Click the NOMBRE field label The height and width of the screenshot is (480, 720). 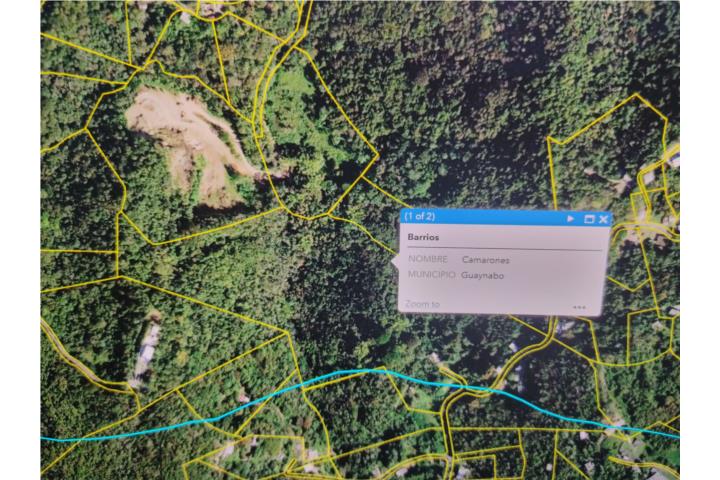click(x=428, y=259)
